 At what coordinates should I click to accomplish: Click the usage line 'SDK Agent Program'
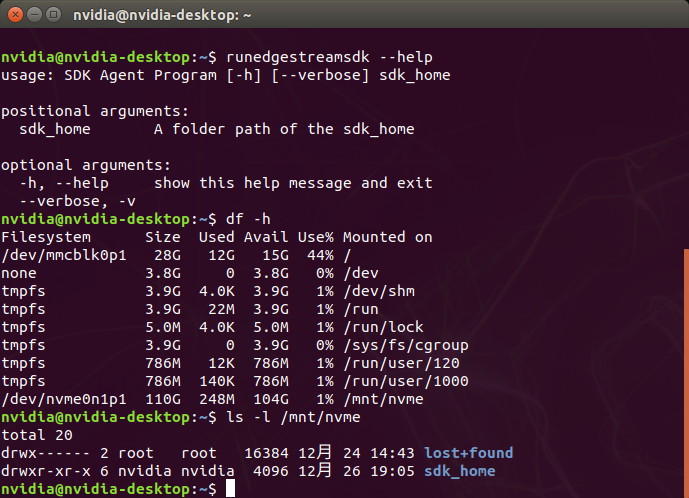(x=141, y=75)
